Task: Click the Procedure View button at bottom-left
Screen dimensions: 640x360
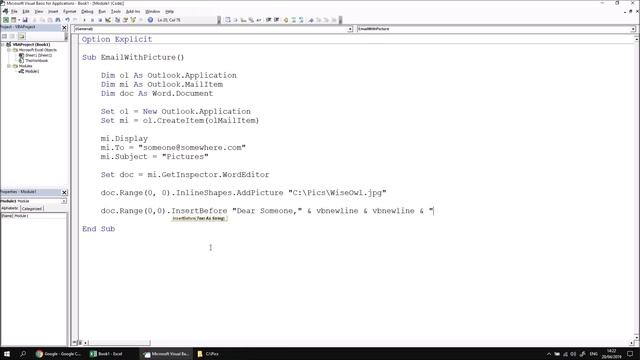Action: [x=75, y=342]
